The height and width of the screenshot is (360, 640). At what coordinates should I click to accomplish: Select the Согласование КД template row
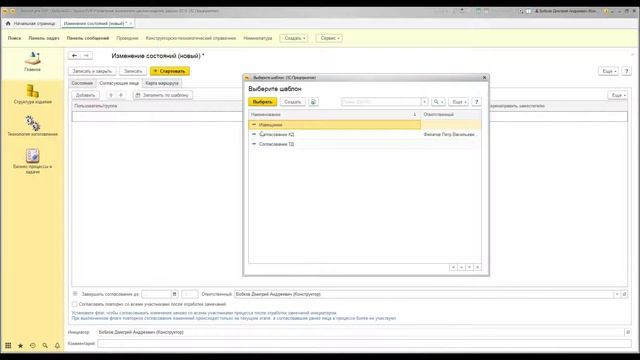[x=365, y=134]
